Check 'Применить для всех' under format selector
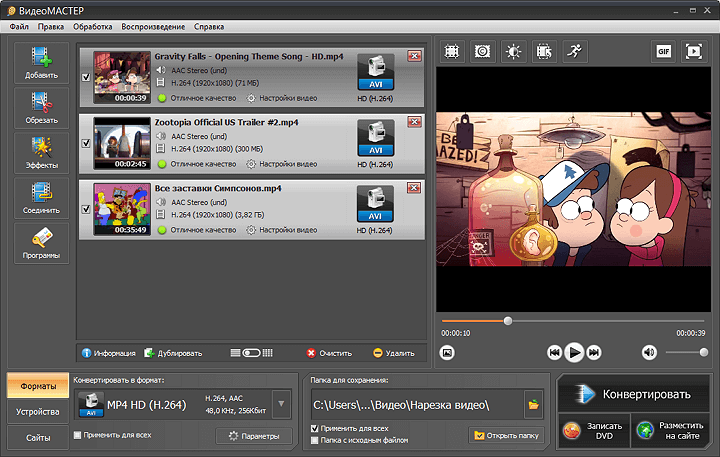The image size is (720, 457). pos(78,435)
